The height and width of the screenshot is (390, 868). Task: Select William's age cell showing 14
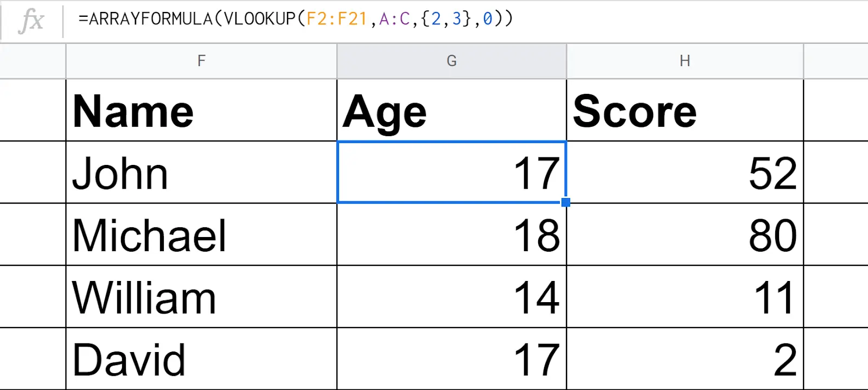(451, 297)
